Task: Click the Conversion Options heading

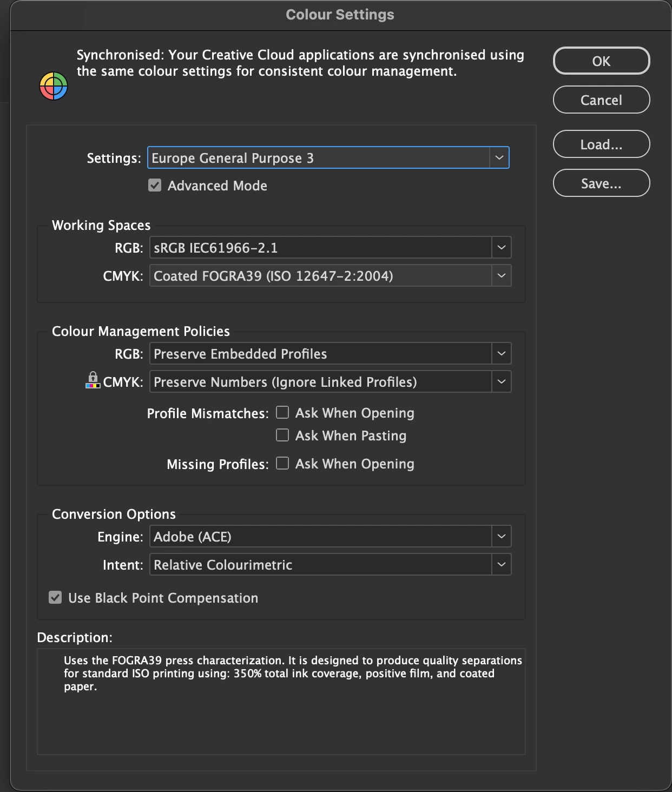Action: pyautogui.click(x=114, y=514)
